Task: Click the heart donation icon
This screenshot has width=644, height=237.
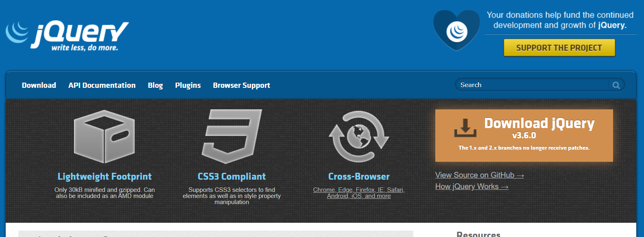Action: point(456,30)
